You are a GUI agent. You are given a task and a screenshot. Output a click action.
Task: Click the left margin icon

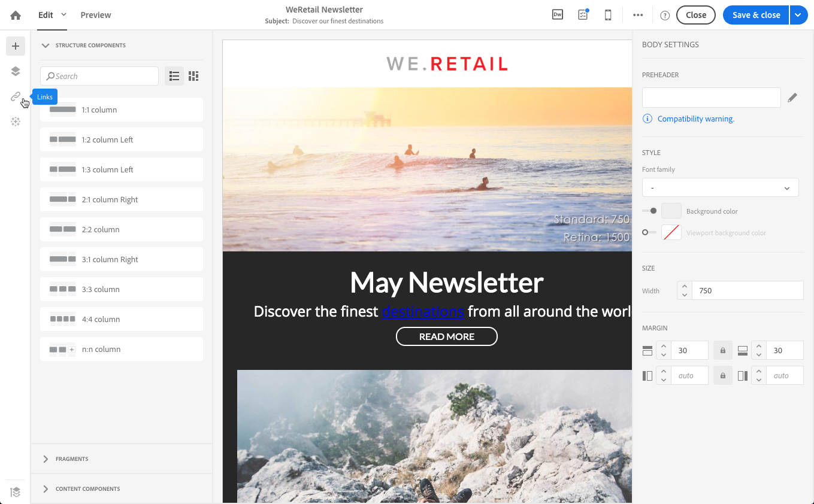647,376
